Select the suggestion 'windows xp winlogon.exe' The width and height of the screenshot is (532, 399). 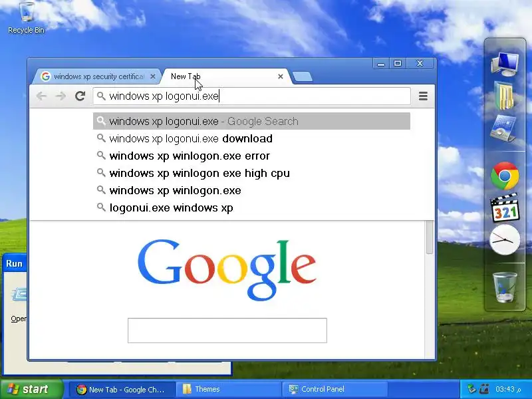point(252,190)
